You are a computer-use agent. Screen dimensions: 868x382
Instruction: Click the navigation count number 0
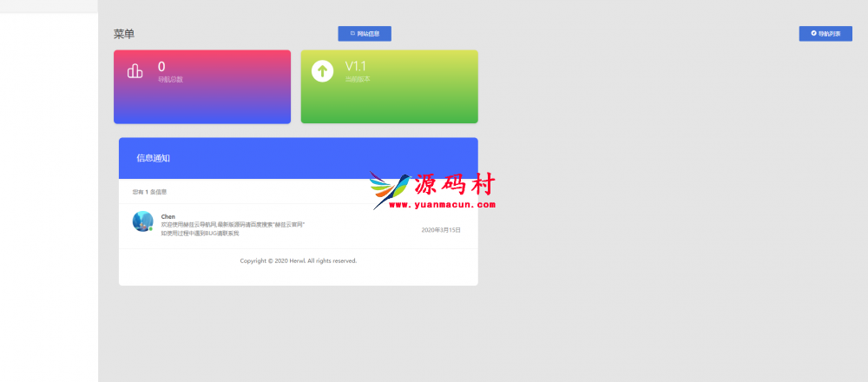tap(161, 66)
